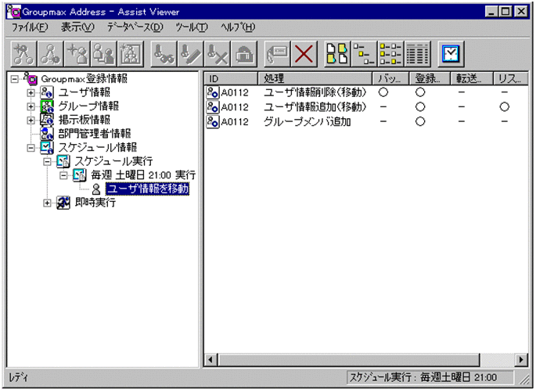Viewport: 536px width, 392px height.
Task: Switch to large icons view in toolbar
Action: (x=336, y=54)
